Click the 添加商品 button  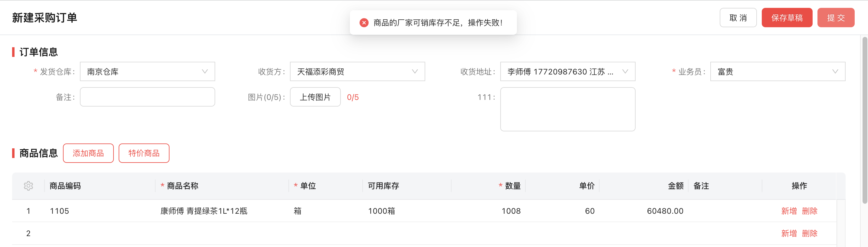[88, 153]
